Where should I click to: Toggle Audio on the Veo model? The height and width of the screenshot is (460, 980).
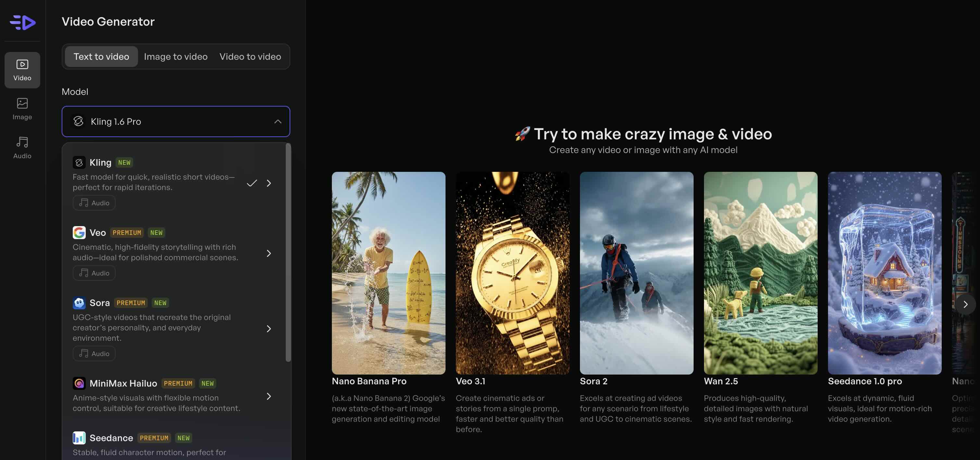(x=94, y=273)
